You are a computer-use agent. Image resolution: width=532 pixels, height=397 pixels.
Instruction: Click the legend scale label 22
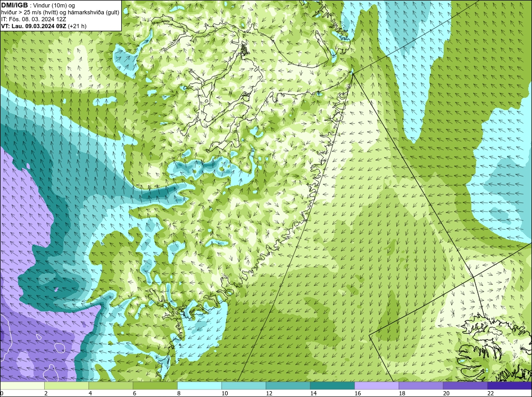(491, 393)
